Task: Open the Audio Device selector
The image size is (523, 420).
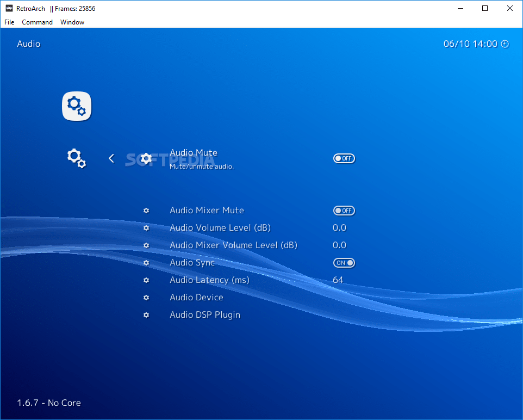Action: [x=196, y=298]
